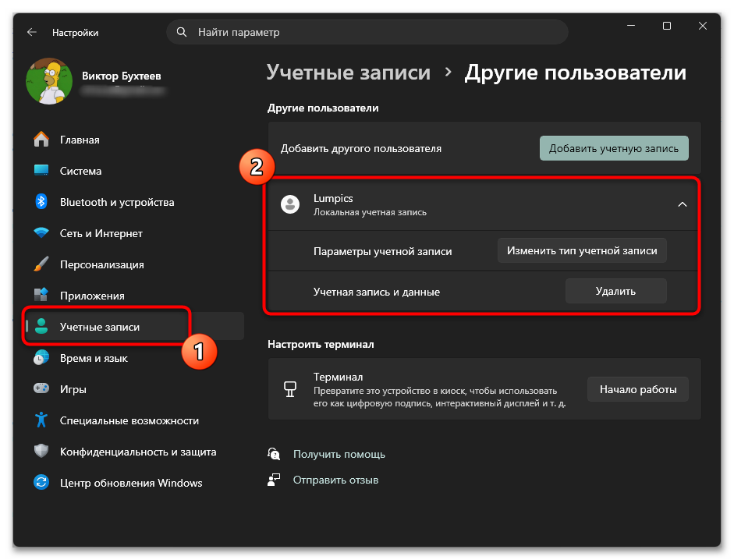Click Локальная учетная запись label
Viewport: 734px width, 560px height.
pyautogui.click(x=370, y=212)
